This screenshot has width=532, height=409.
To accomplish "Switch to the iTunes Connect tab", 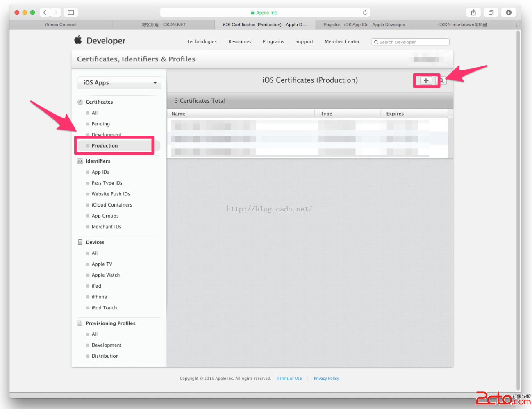I will pyautogui.click(x=61, y=25).
